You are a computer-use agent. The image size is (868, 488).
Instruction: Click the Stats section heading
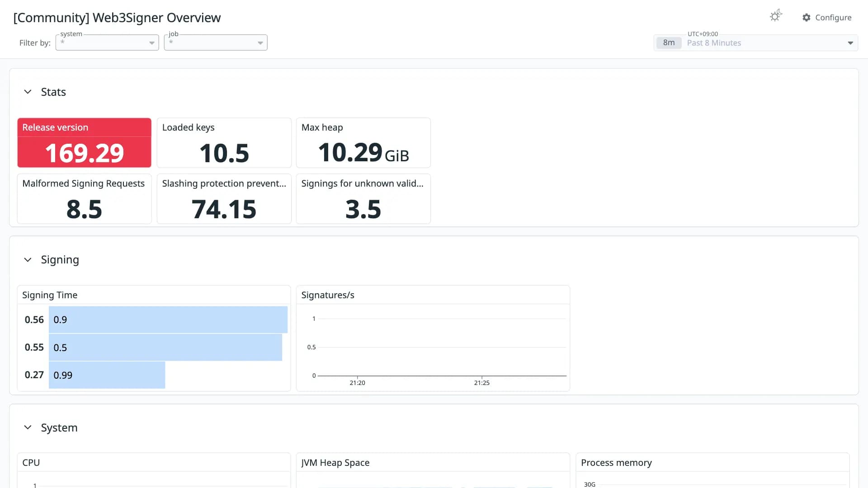click(x=53, y=92)
